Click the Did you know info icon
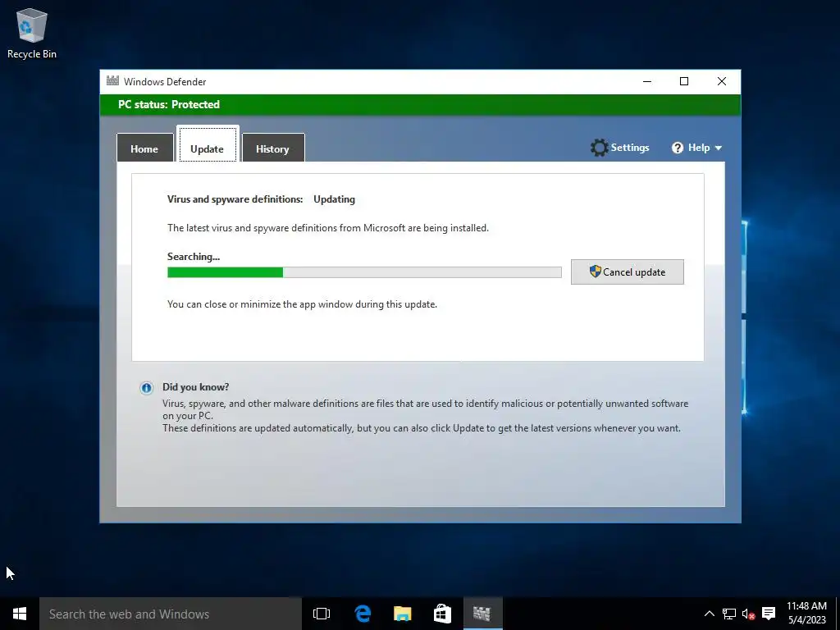Screen dimensions: 840x630 click(146, 388)
